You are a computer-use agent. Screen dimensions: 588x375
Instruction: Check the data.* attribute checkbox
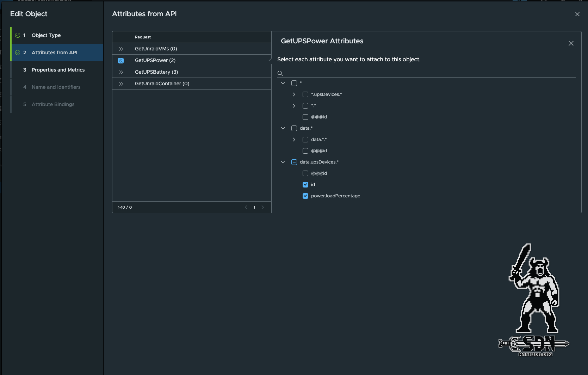click(x=294, y=128)
